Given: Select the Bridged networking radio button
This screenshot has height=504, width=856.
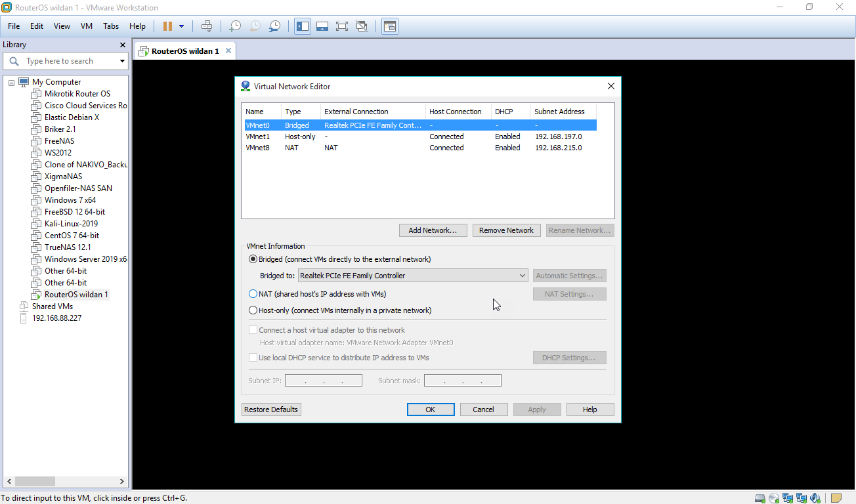Looking at the screenshot, I should pyautogui.click(x=253, y=259).
